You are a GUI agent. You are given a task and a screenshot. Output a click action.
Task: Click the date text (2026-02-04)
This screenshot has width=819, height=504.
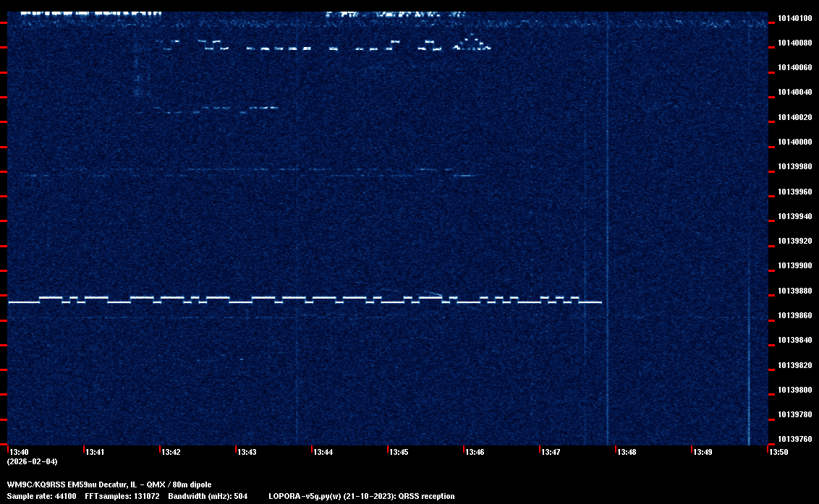tap(32, 461)
